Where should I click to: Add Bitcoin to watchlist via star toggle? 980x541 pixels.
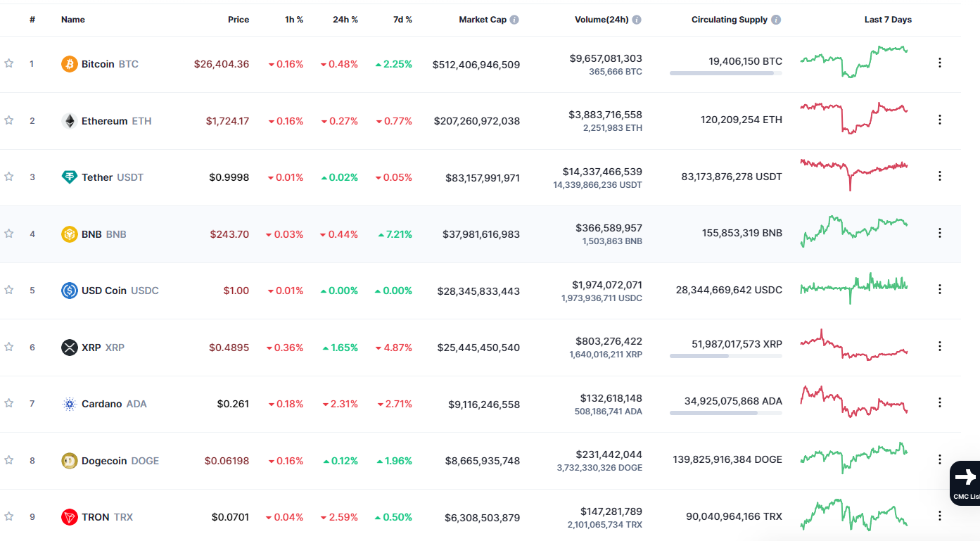tap(9, 63)
